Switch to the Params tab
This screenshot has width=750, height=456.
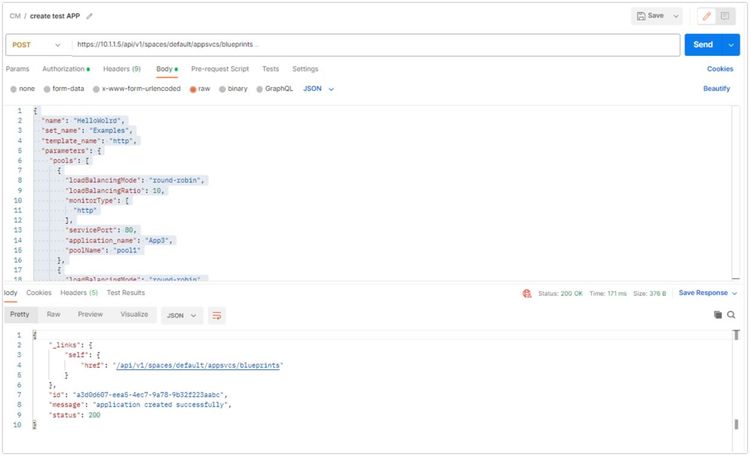tap(17, 69)
